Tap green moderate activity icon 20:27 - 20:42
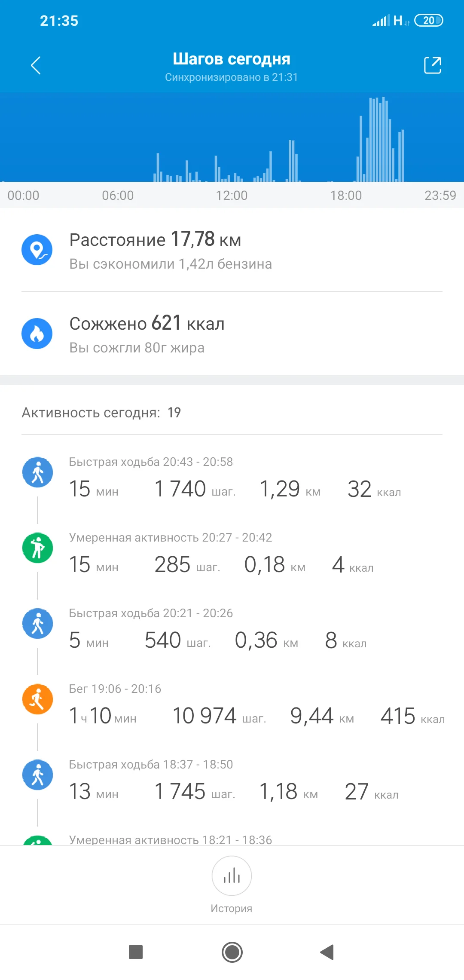464x980 pixels. click(x=38, y=548)
